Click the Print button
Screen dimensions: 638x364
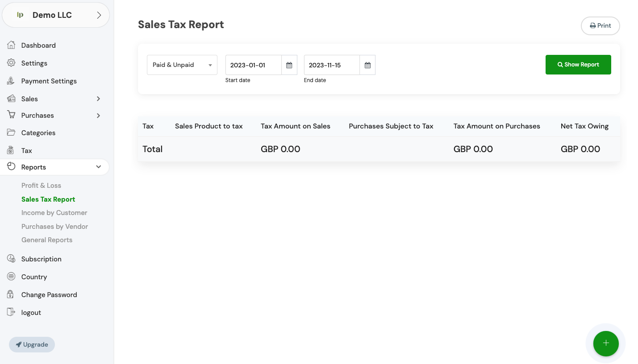600,26
